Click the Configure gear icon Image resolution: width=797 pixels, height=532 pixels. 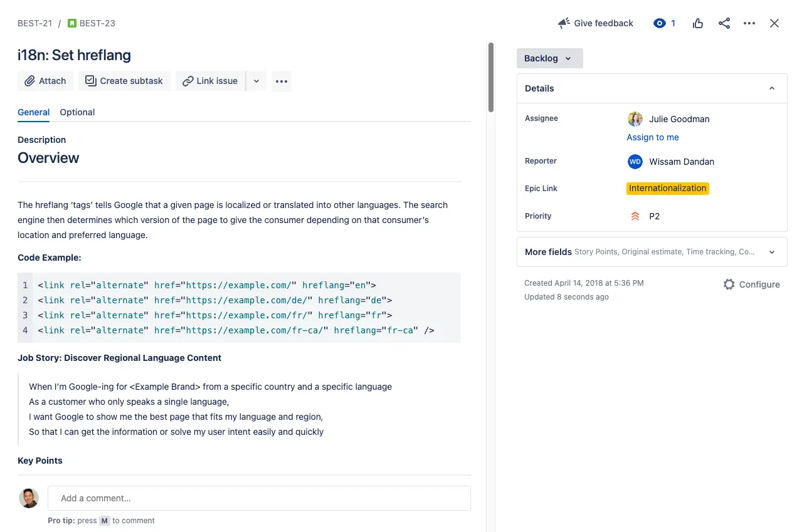pos(729,284)
